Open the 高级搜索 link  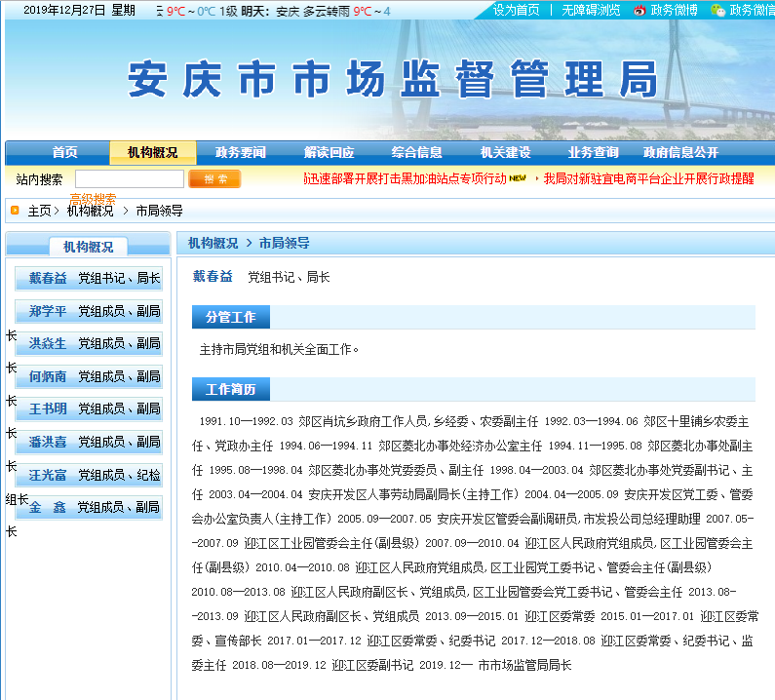[93, 199]
